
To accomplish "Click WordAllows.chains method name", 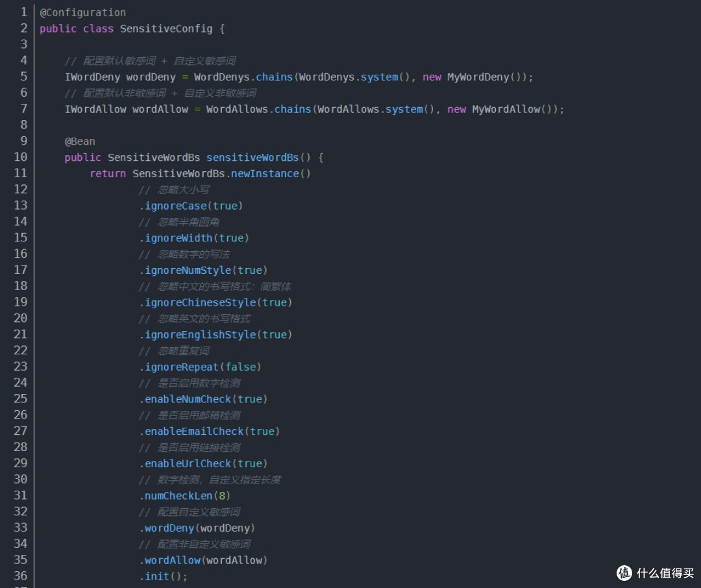I will [x=292, y=109].
